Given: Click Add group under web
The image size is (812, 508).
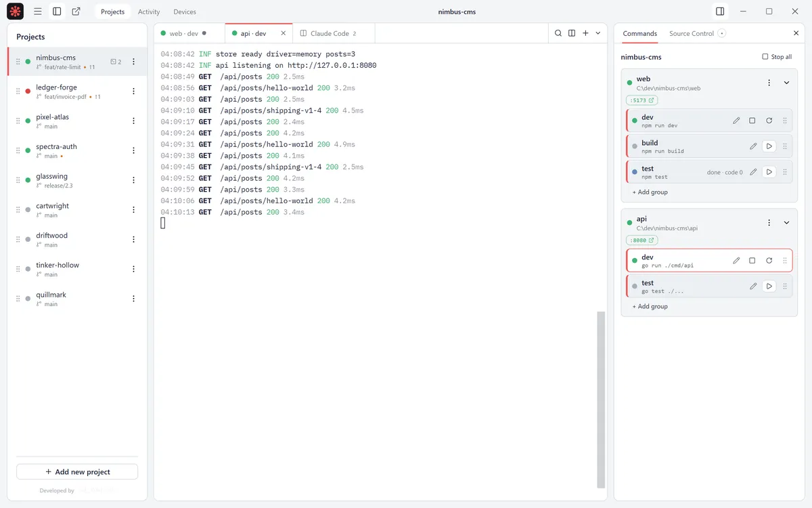Looking at the screenshot, I should (650, 192).
